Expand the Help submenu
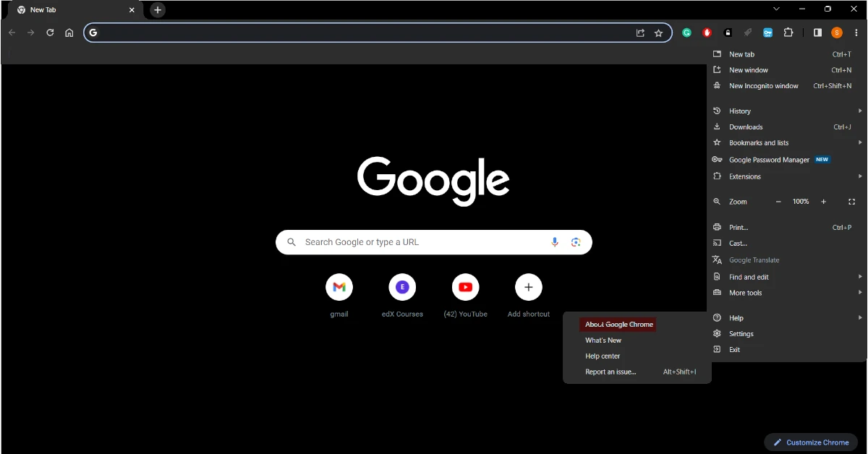This screenshot has width=868, height=454. 787,318
